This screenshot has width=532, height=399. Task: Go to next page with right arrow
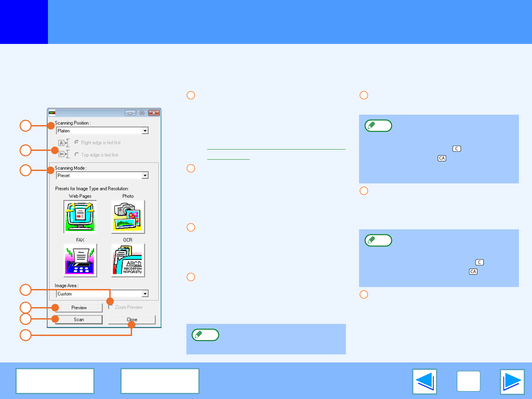coord(512,382)
